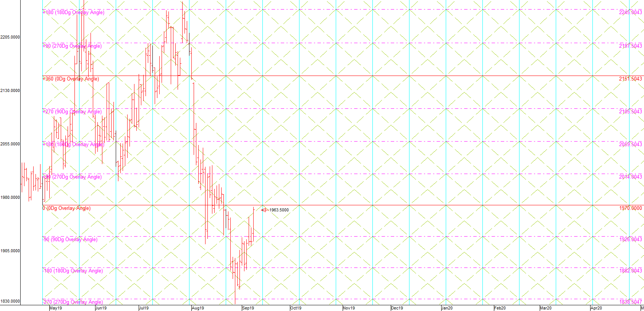644x311 pixels.
Task: Click the Jul19 date axis label
Action: tap(144, 308)
